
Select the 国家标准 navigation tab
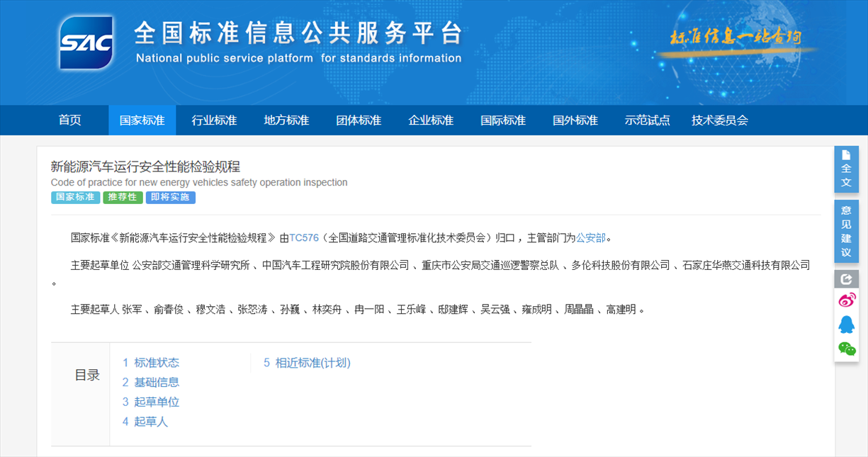[x=142, y=120]
